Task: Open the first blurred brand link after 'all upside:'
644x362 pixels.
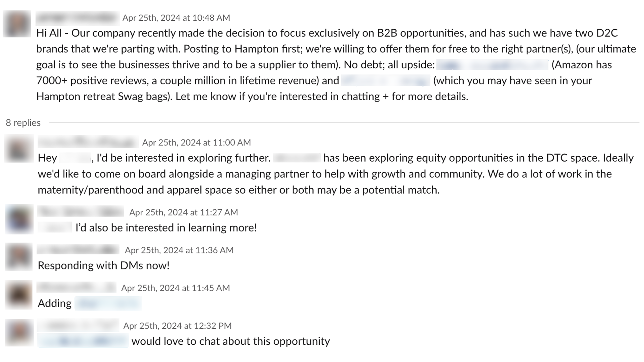Action: pos(492,65)
